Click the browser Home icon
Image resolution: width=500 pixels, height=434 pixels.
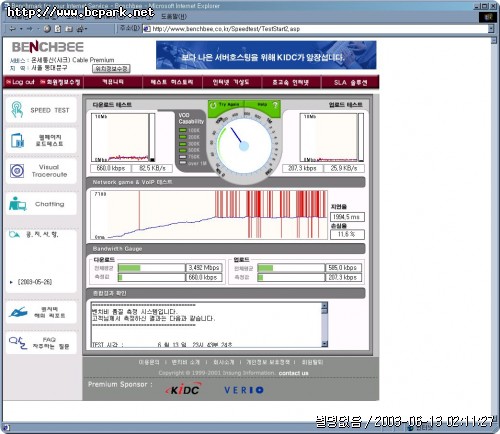tap(69, 29)
